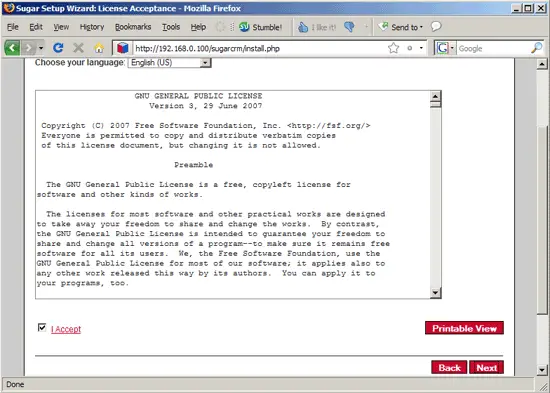This screenshot has width=550, height=393.
Task: Click in the Google search field
Action: 493,48
